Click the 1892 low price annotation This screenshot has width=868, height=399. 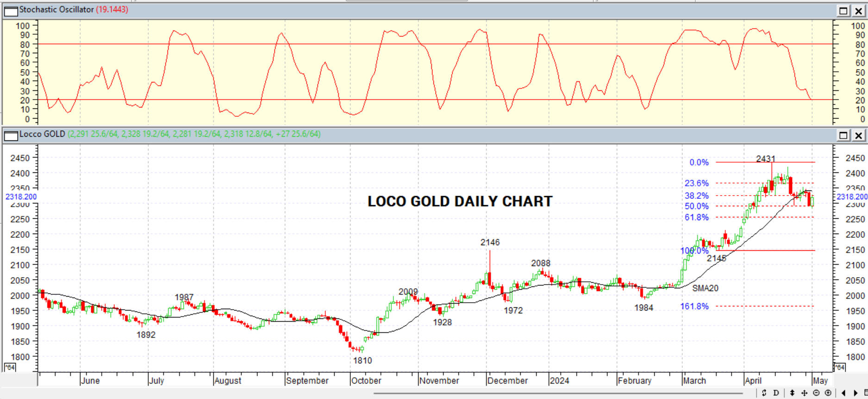pyautogui.click(x=146, y=335)
